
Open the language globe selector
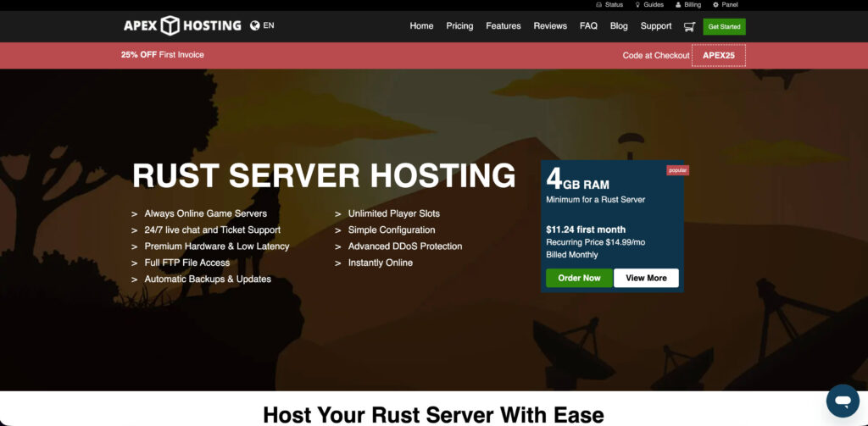coord(254,25)
